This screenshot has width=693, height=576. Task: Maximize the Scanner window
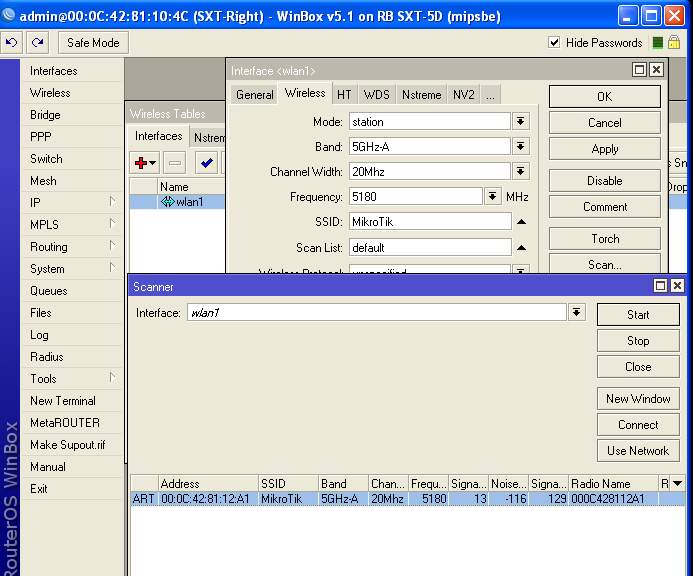(x=660, y=286)
